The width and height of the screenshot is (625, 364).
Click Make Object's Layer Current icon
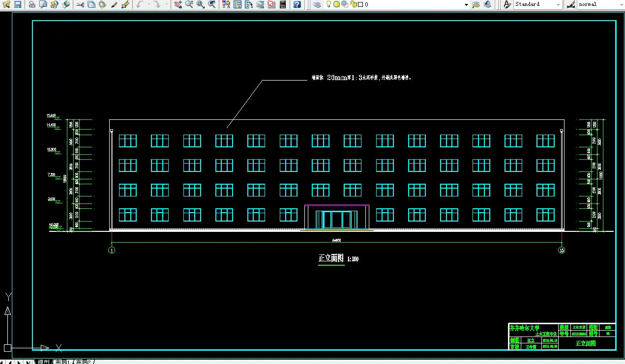[476, 4]
